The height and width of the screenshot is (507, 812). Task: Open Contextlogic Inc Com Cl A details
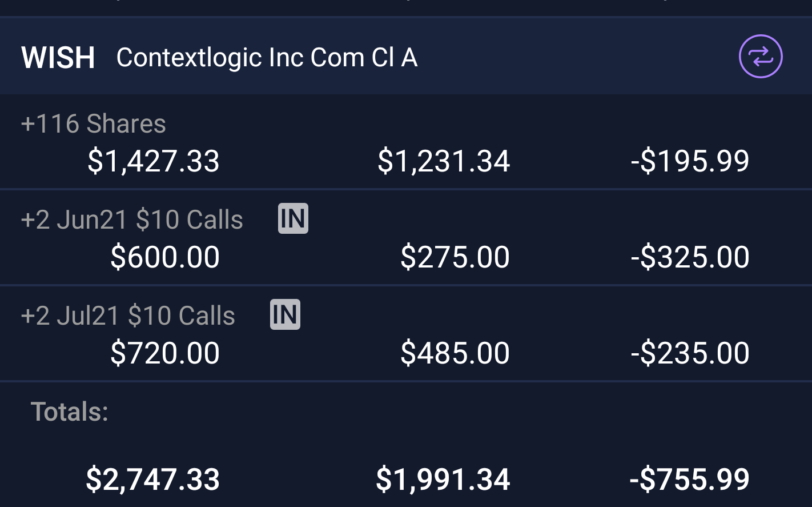tap(267, 56)
